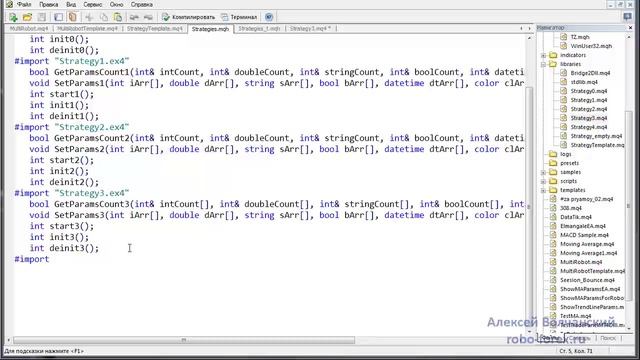Collapse the libraries folder node
Screen dimensions: 640x360
coord(543,64)
